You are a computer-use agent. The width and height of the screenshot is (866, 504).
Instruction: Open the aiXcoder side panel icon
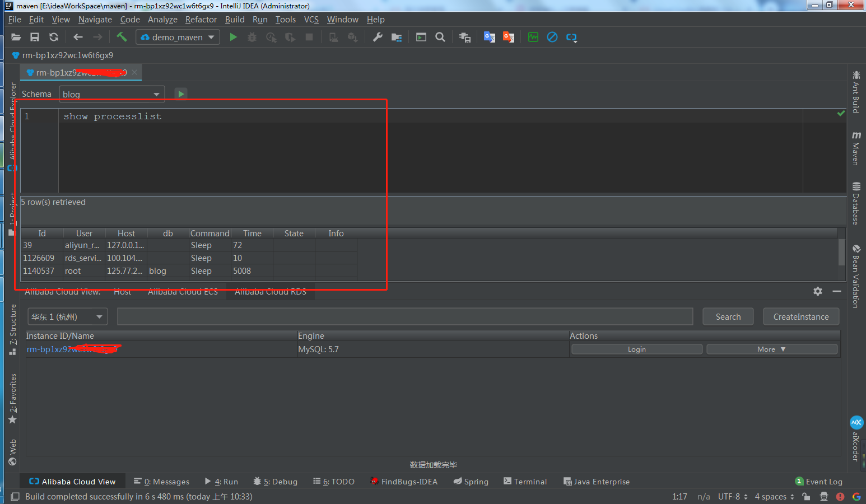coord(856,422)
